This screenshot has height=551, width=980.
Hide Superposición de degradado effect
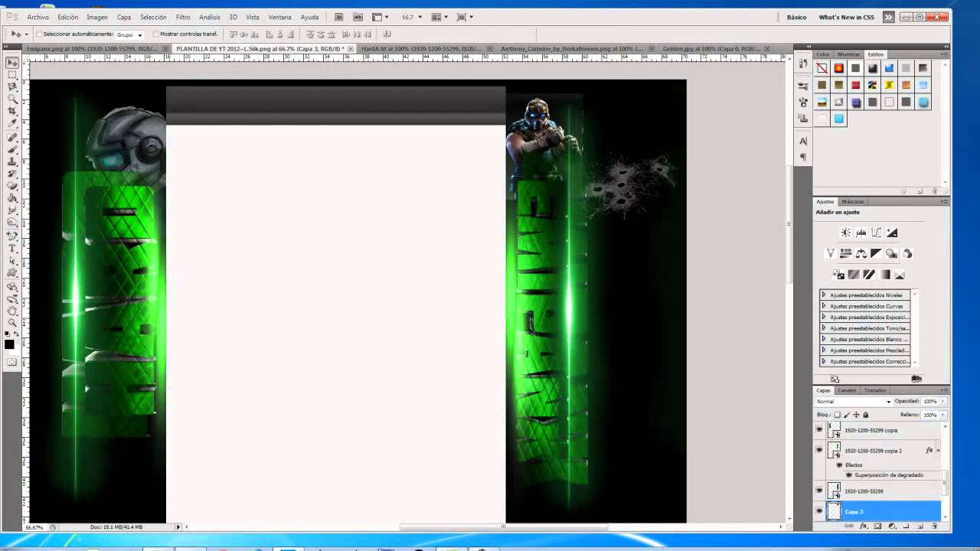coord(849,475)
